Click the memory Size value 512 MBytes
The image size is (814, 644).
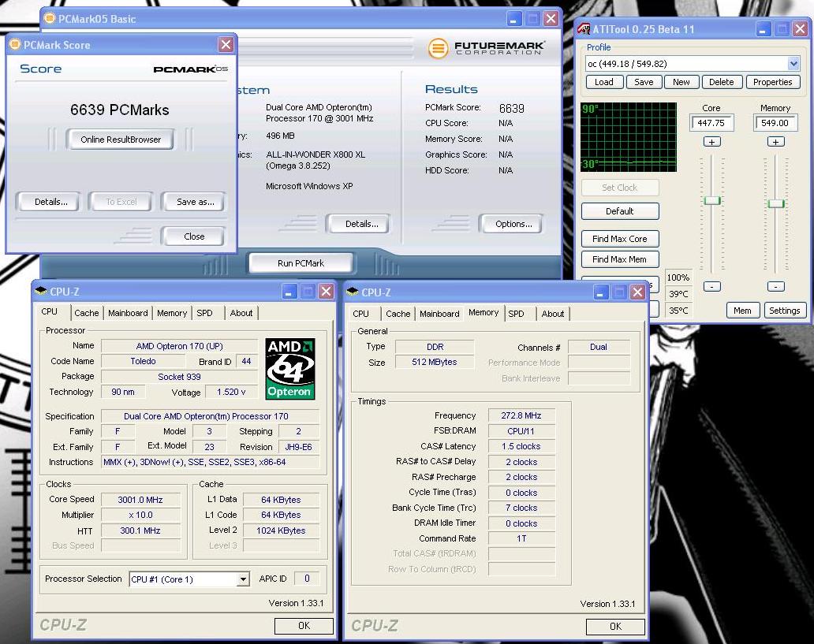[435, 363]
